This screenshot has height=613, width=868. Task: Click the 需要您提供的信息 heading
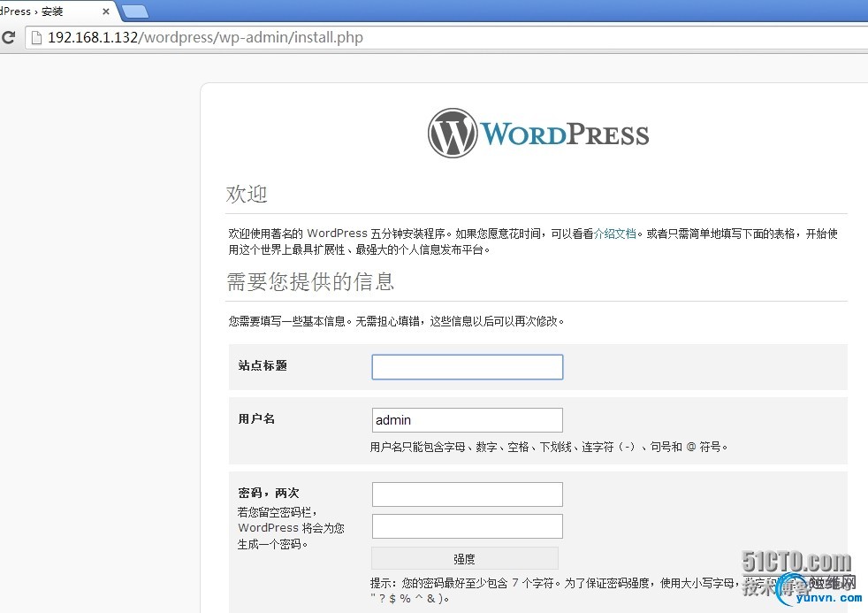[310, 281]
